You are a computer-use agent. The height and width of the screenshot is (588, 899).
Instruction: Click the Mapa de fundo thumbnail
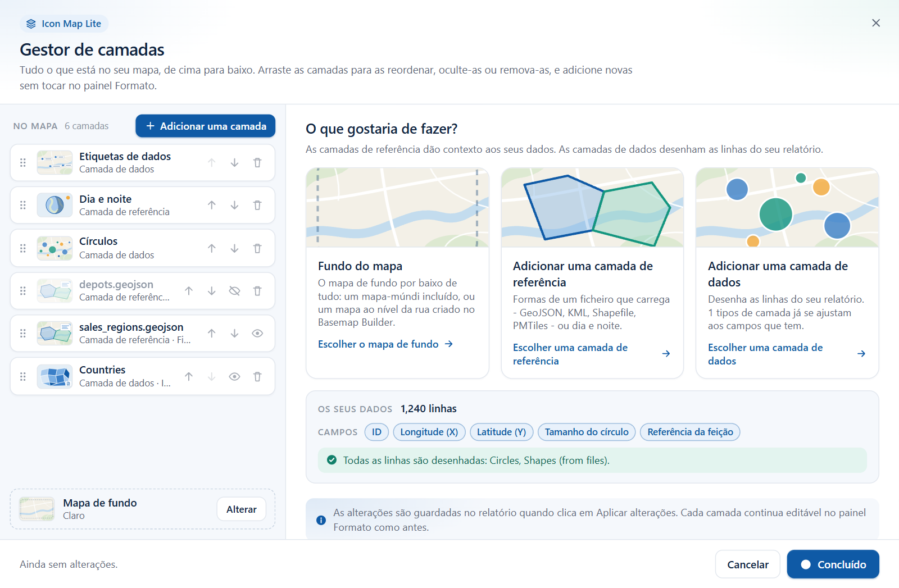(x=37, y=509)
